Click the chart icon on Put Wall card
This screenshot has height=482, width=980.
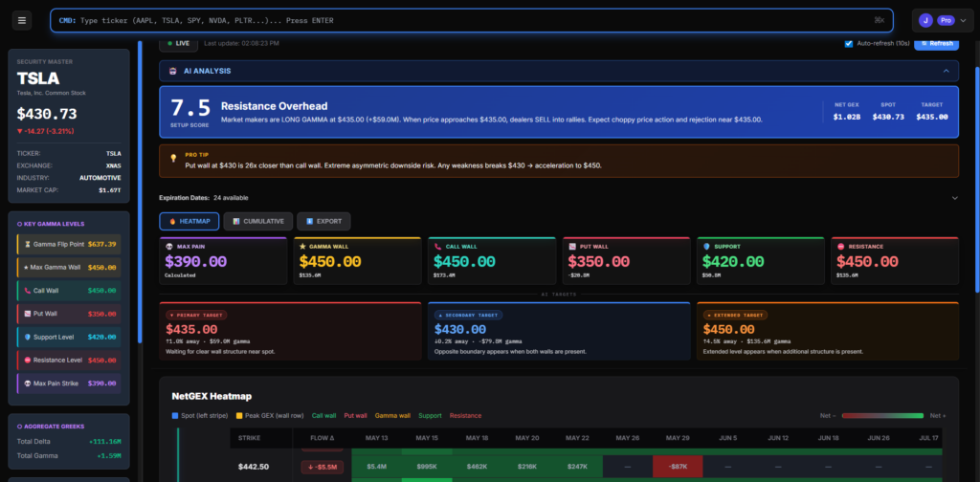[572, 247]
